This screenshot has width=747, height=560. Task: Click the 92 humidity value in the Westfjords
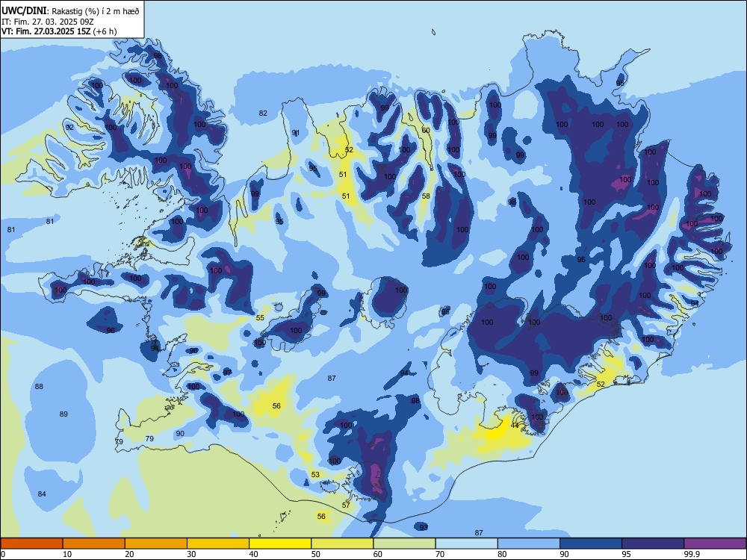[69, 127]
